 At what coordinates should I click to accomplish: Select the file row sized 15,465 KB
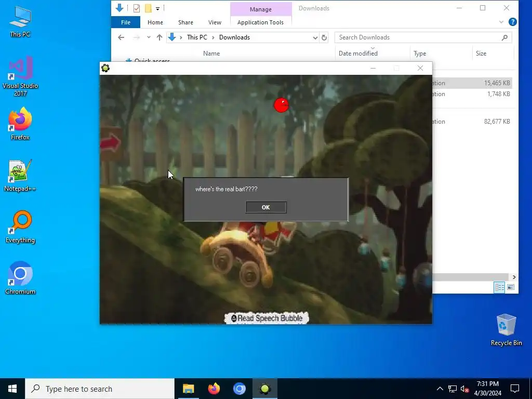(472, 83)
